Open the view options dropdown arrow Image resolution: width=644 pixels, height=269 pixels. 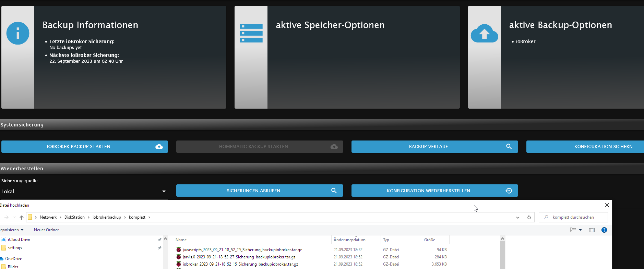(581, 230)
